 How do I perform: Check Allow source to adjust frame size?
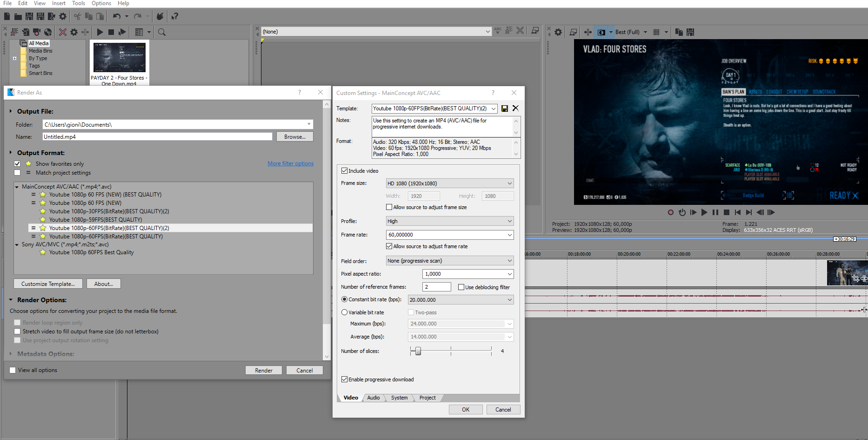click(x=389, y=207)
